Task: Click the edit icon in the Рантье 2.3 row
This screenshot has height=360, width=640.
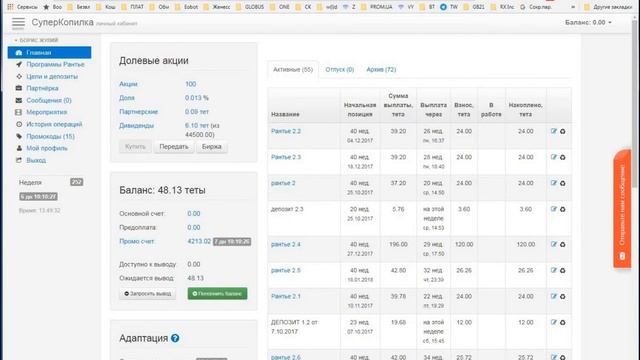Action: coord(553,157)
